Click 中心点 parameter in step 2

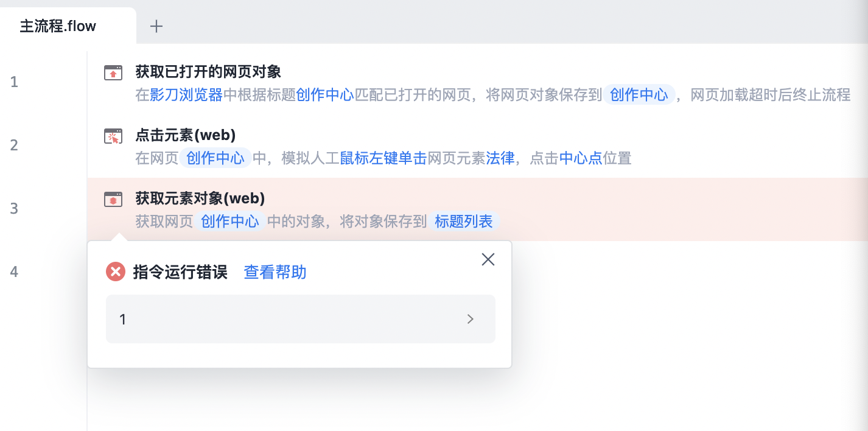581,158
